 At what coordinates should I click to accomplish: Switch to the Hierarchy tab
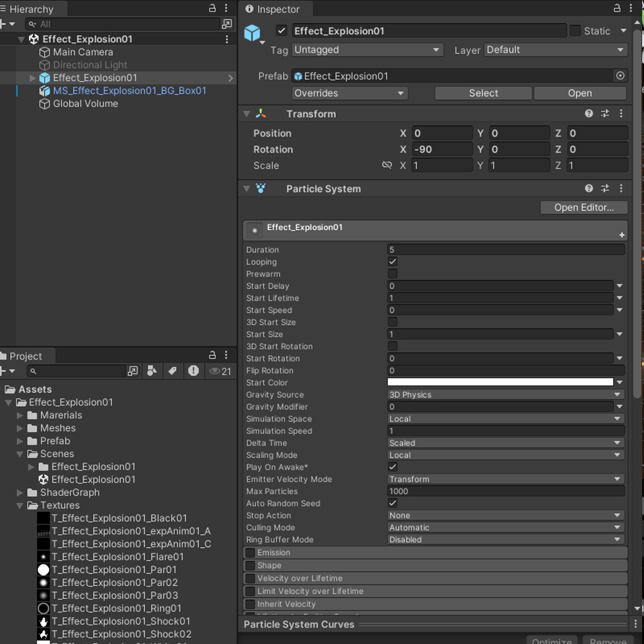[33, 9]
